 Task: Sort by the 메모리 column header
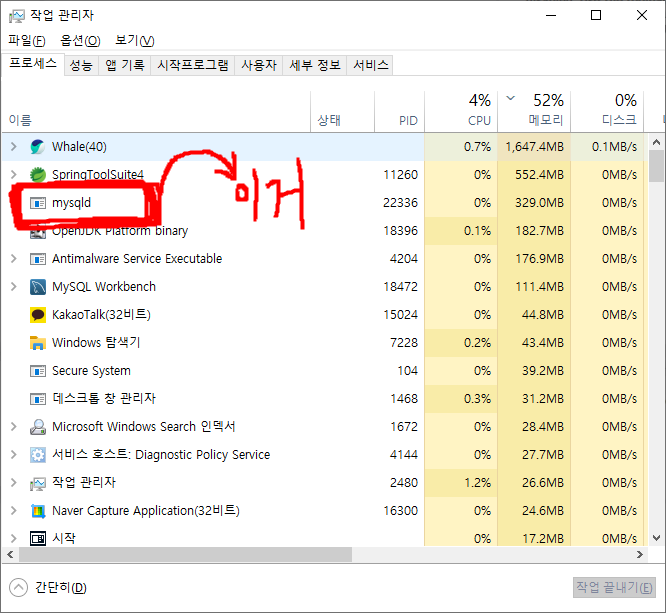click(534, 112)
